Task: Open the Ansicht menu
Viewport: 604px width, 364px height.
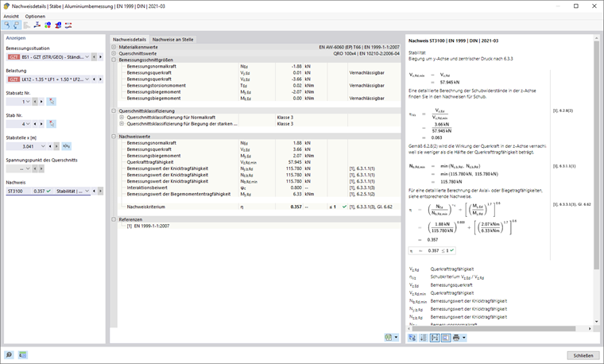Action: coord(11,17)
